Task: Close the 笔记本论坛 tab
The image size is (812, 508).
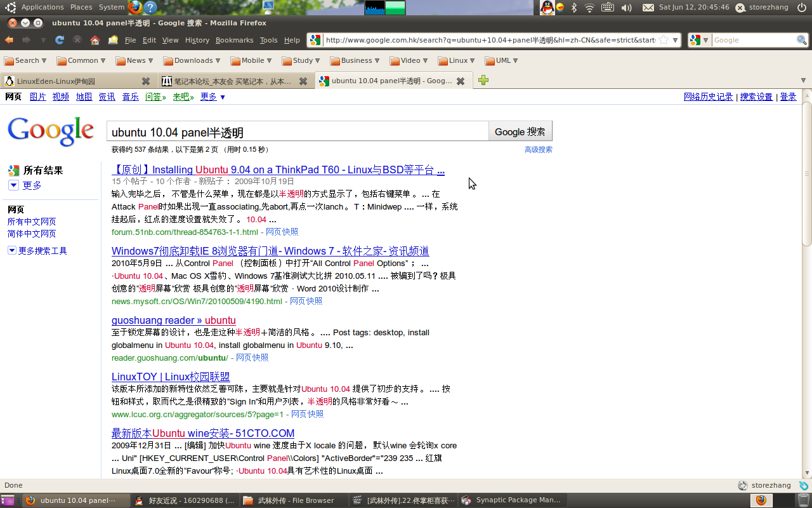Action: pos(303,81)
